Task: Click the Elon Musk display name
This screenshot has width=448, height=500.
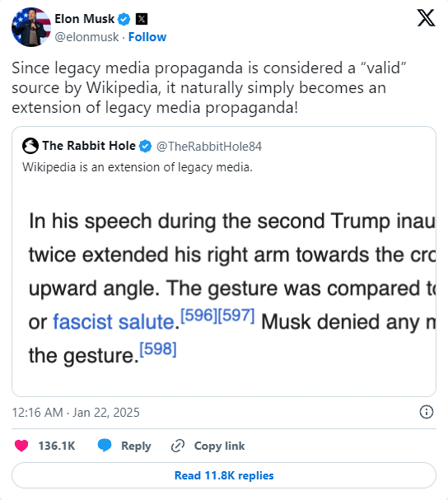Action: pyautogui.click(x=85, y=19)
